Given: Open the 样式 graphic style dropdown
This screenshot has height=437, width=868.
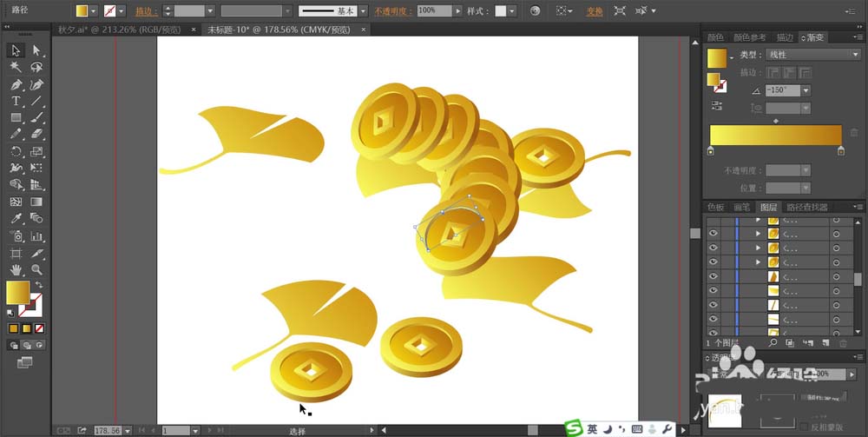Looking at the screenshot, I should click(512, 10).
